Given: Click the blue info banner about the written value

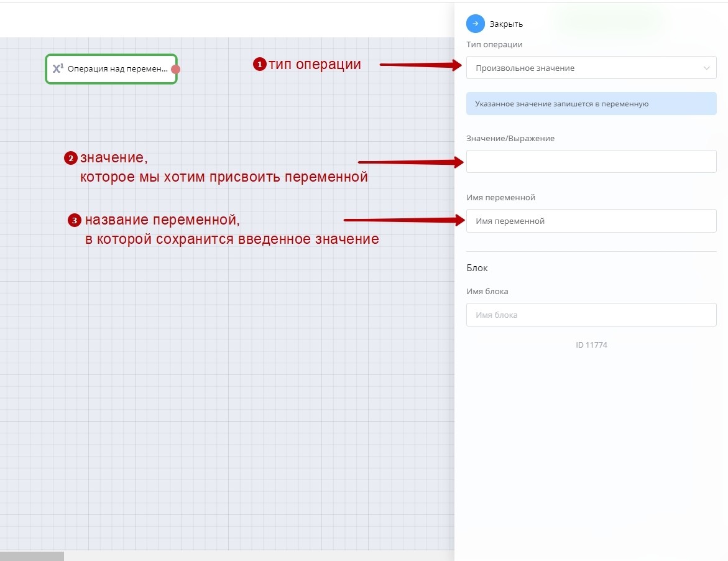Looking at the screenshot, I should pos(591,104).
